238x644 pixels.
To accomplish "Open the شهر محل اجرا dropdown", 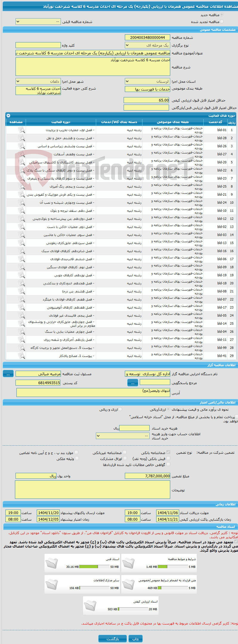I will pyautogui.click(x=38, y=81).
